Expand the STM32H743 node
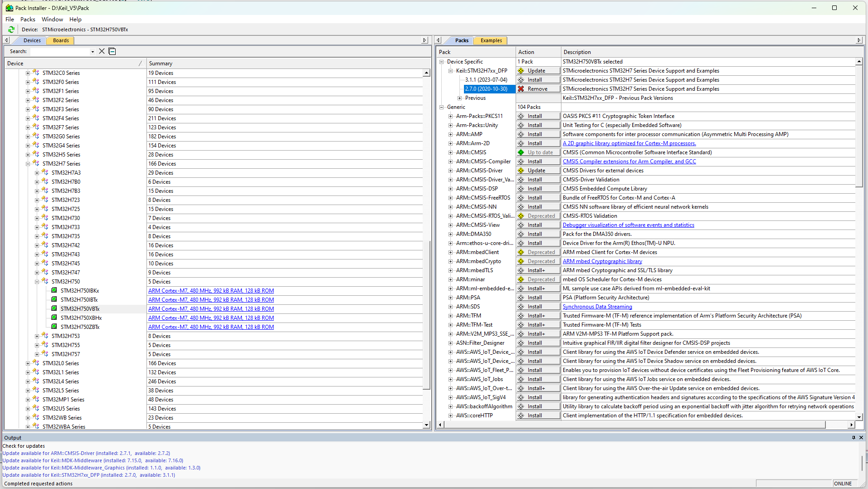This screenshot has height=489, width=868. (x=37, y=254)
